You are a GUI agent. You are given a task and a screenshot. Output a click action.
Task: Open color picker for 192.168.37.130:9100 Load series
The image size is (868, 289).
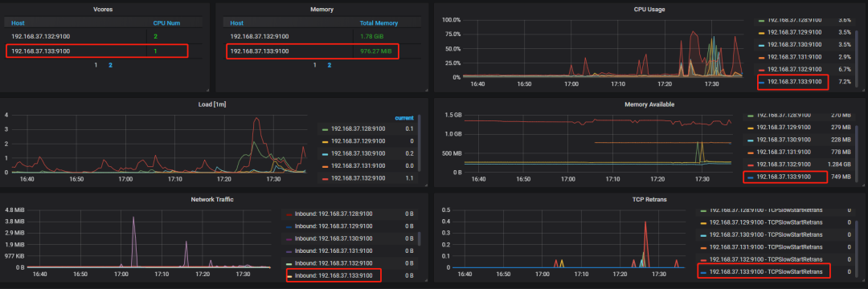(325, 153)
